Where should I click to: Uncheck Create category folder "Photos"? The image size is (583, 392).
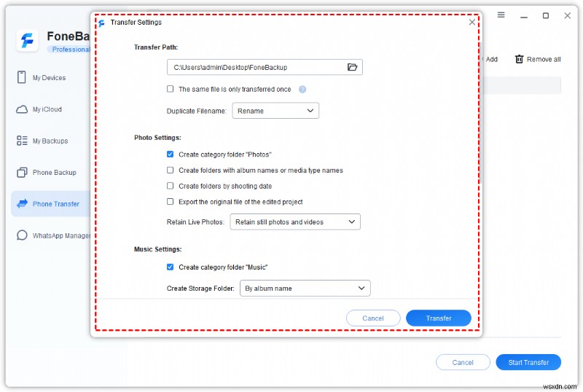(170, 154)
